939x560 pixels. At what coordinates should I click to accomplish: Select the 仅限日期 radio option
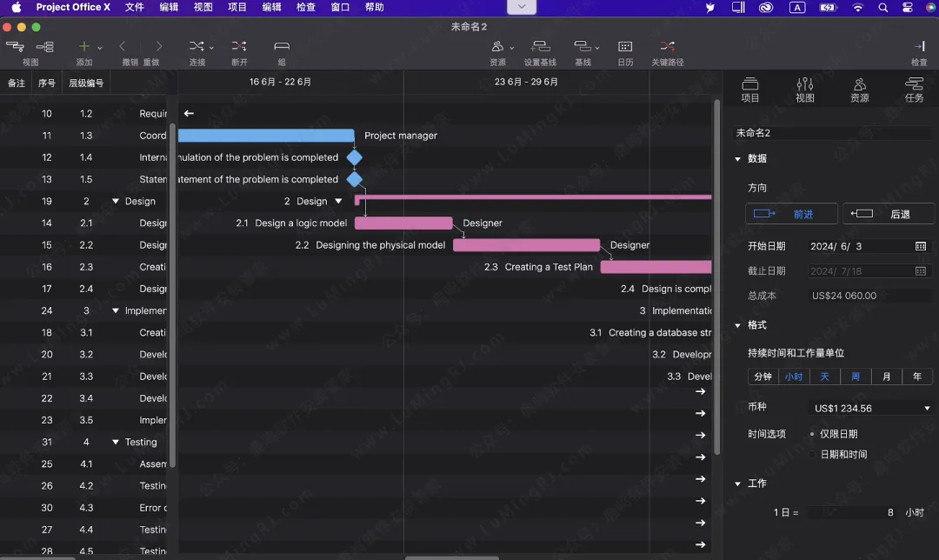(x=812, y=434)
